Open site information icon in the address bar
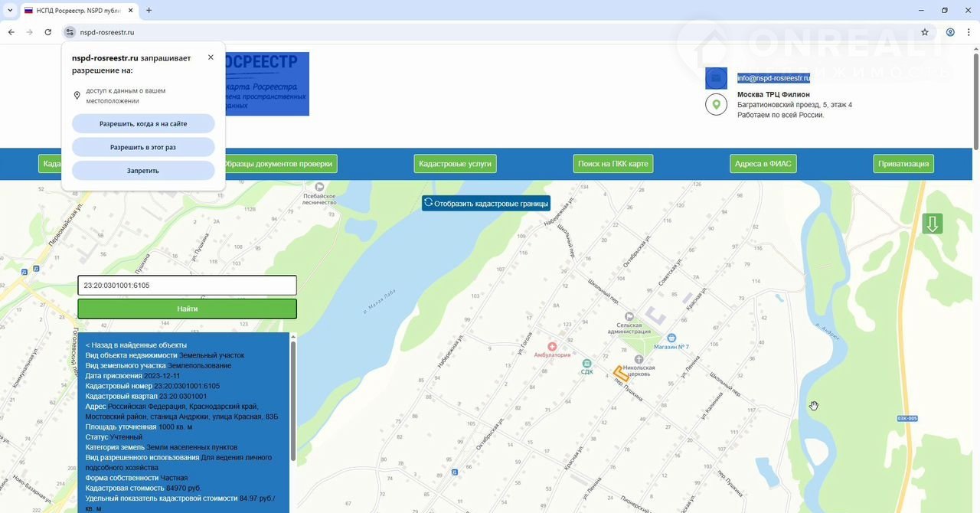The width and height of the screenshot is (980, 513). (x=70, y=32)
